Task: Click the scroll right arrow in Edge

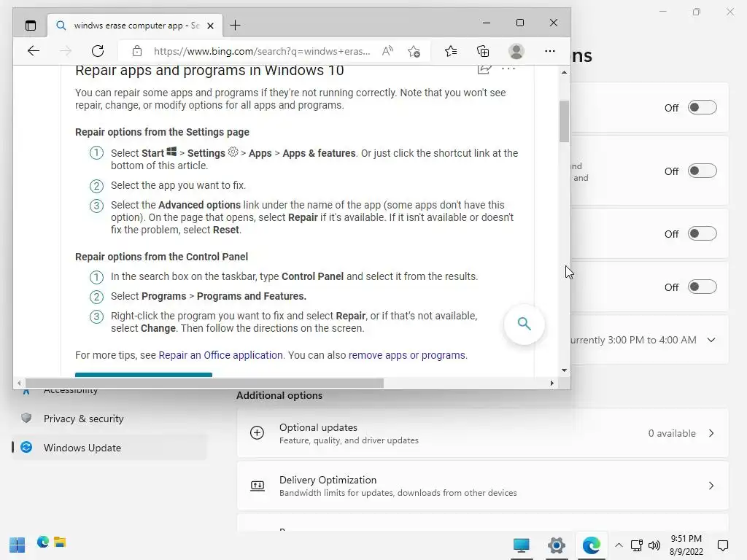Action: coord(552,383)
